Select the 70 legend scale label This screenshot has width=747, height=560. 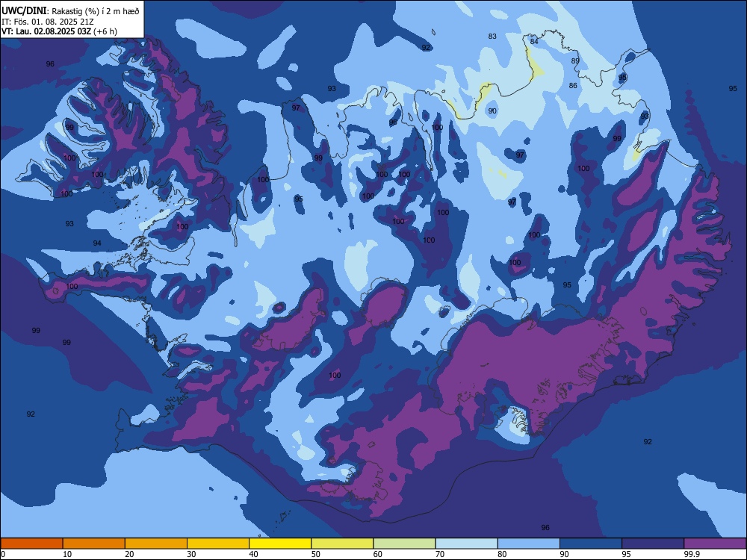click(440, 554)
